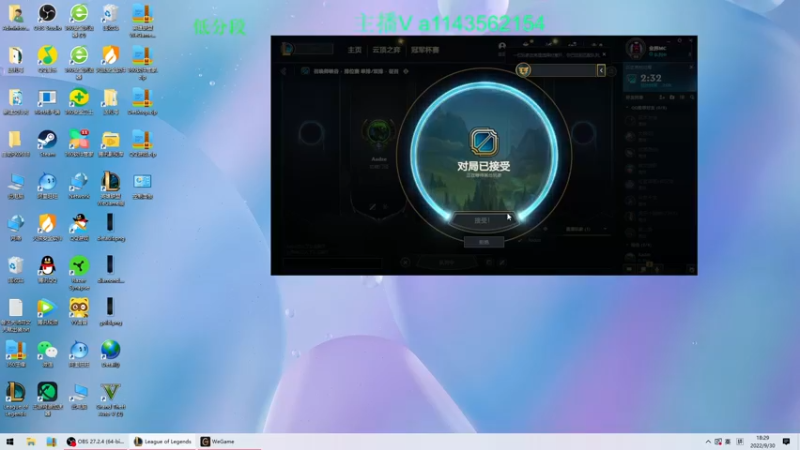
Task: Click the Windows Start button
Action: 10,442
